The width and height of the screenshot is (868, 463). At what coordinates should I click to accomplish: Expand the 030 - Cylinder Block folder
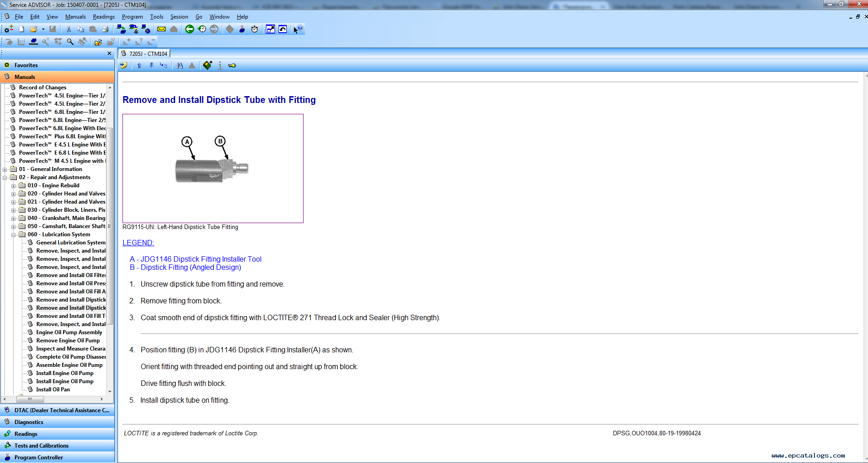click(14, 210)
